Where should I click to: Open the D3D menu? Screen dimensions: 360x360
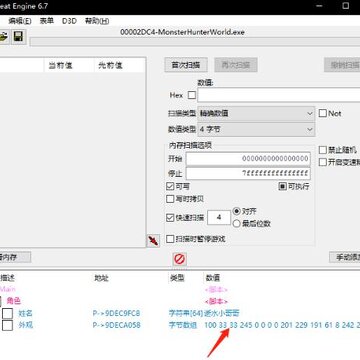point(69,21)
